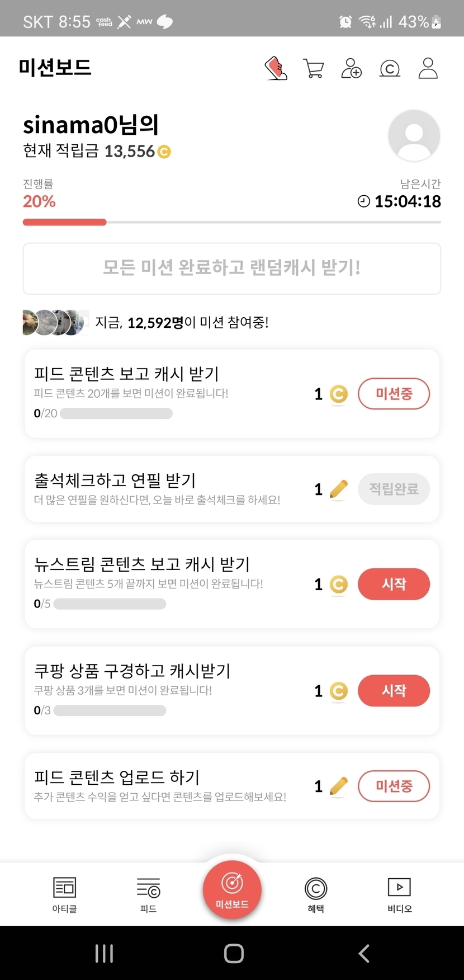Switch to the 아티클 tab

pyautogui.click(x=65, y=894)
